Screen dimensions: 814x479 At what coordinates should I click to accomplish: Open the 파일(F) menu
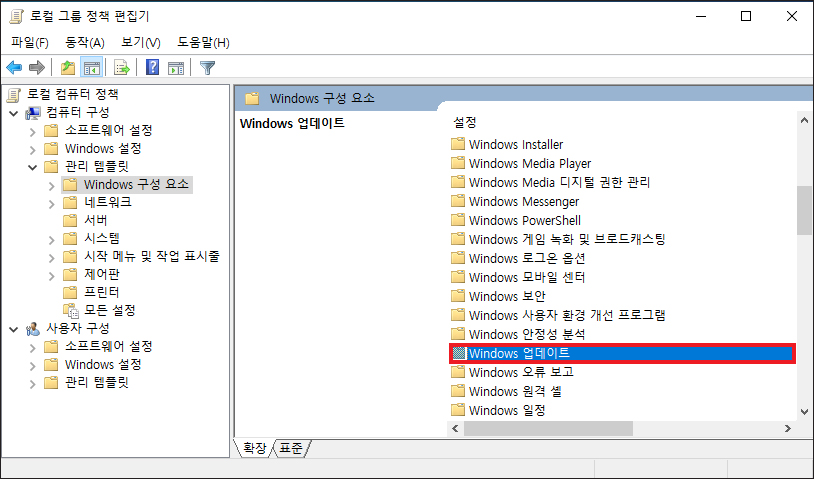[30, 43]
